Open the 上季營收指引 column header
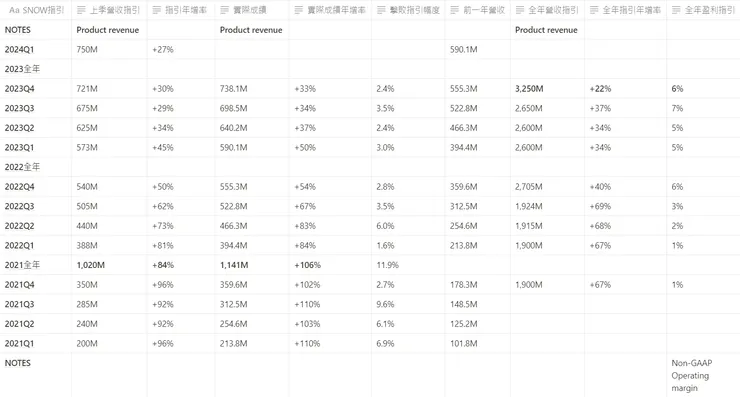 point(109,10)
